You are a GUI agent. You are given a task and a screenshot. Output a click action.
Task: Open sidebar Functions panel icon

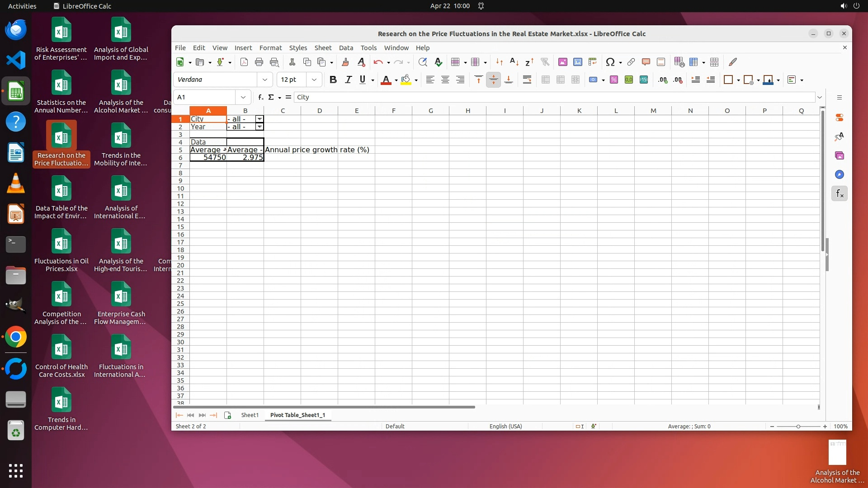840,194
